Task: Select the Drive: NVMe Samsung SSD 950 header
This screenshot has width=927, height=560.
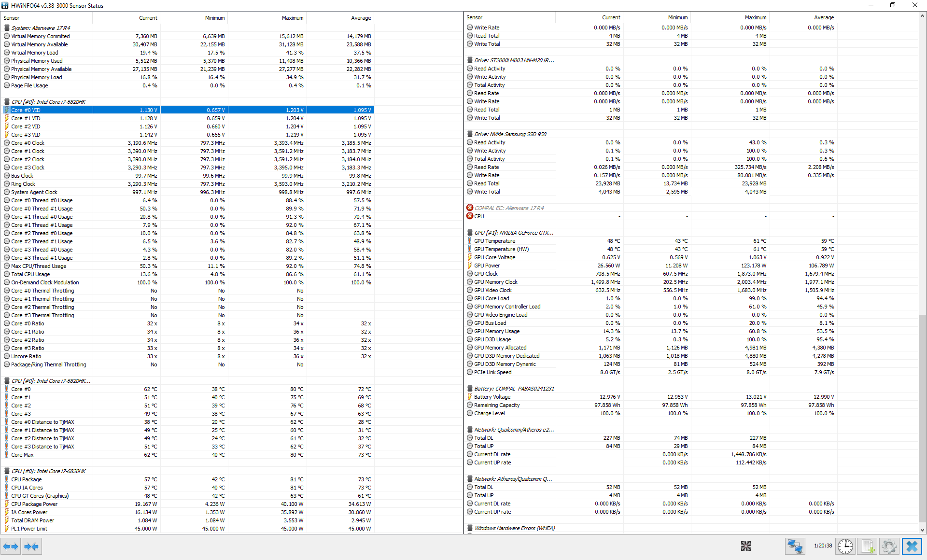Action: click(510, 134)
